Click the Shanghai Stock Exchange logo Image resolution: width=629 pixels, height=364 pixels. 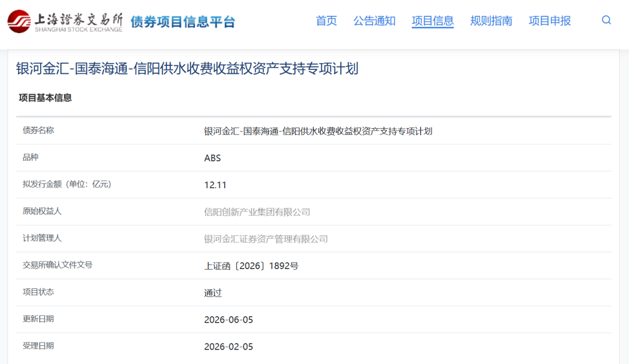[x=65, y=22]
